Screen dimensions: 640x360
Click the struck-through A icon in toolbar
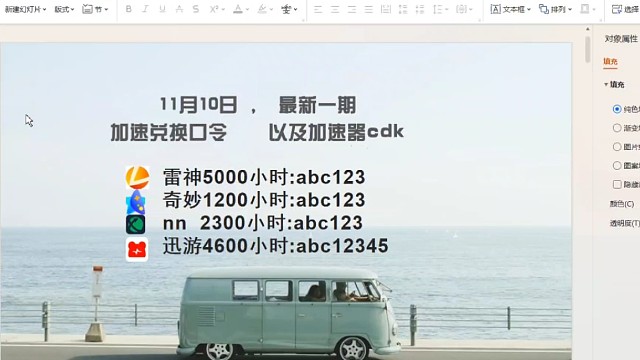(179, 9)
